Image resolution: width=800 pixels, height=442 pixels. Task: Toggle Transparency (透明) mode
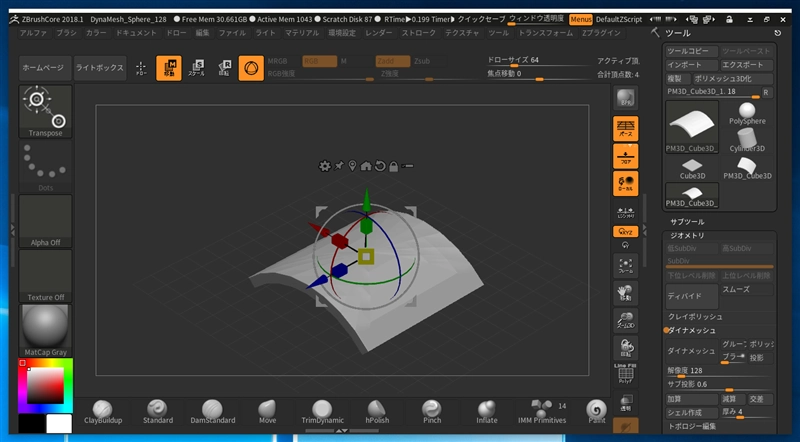626,403
